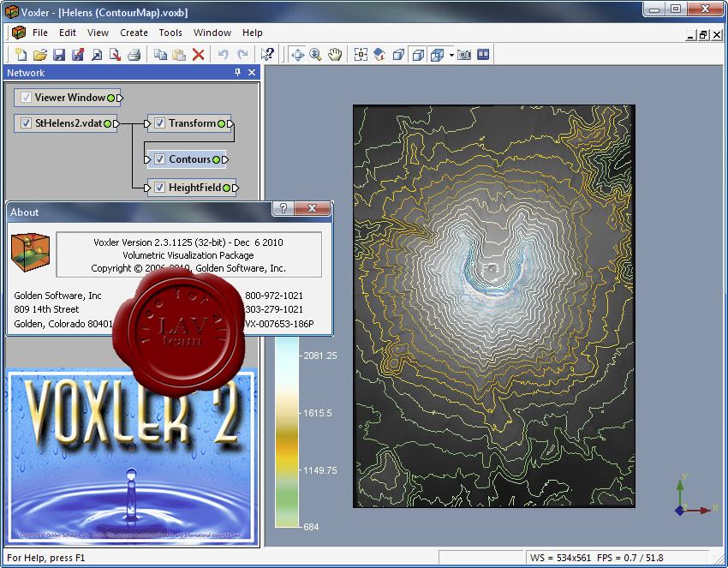Viewport: 728px width, 568px height.
Task: Open the Help menu
Action: pyautogui.click(x=252, y=33)
